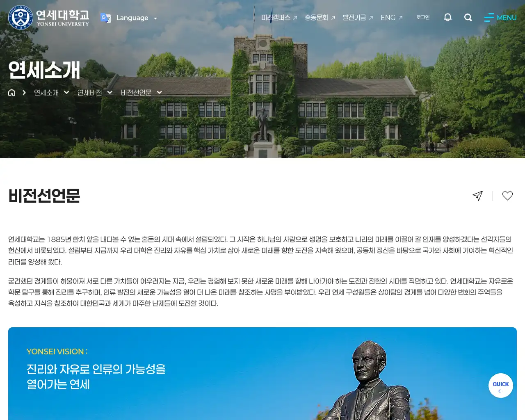Click the 비전선언문 page heading

(44, 196)
